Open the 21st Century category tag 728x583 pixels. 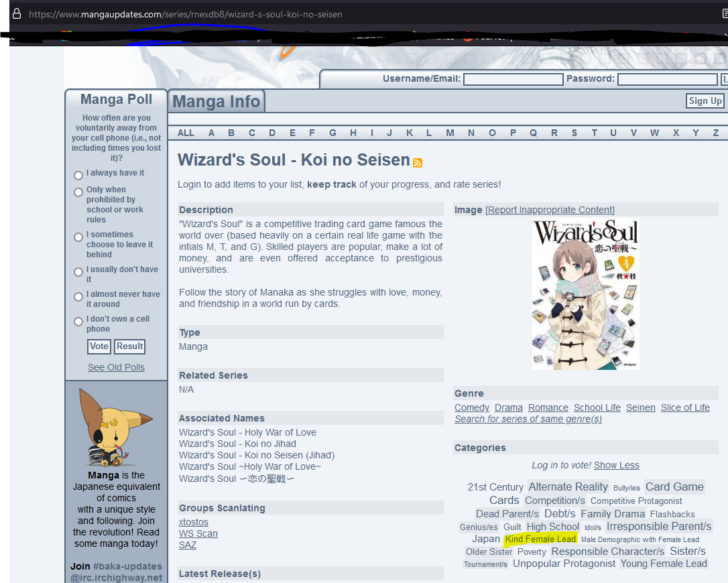tap(495, 487)
